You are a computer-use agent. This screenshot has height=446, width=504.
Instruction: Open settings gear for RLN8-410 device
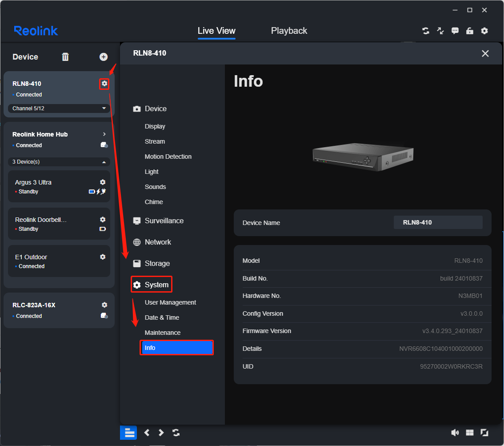104,84
